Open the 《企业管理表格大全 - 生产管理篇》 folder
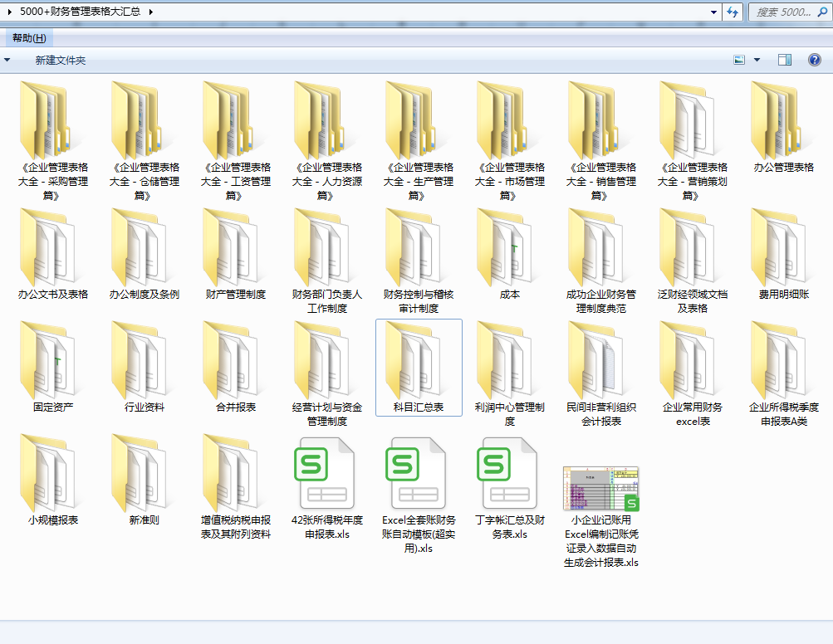The image size is (833, 644). (418, 141)
